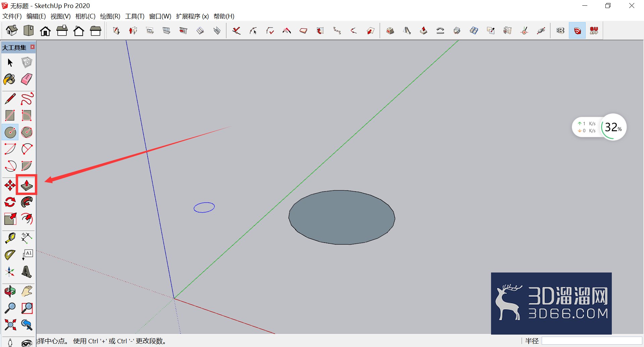Click the gray circle face in viewport
This screenshot has height=347, width=644.
click(x=342, y=217)
